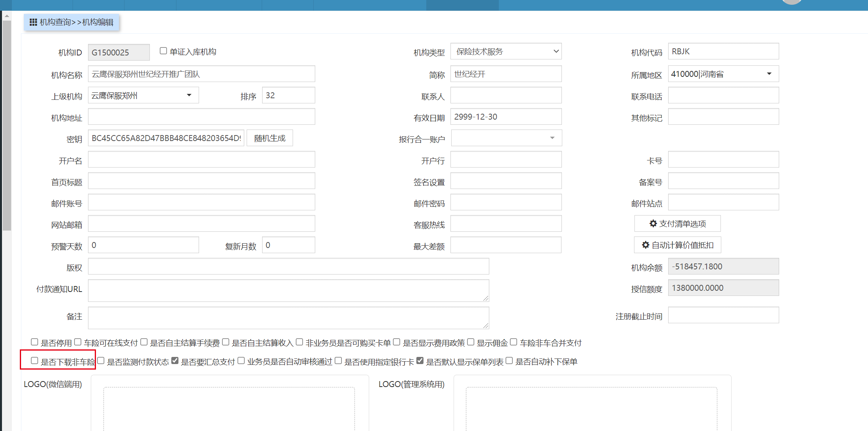Viewport: 868px width, 431px height.
Task: Expand the 所属地区 dropdown arrow
Action: pyautogui.click(x=769, y=74)
